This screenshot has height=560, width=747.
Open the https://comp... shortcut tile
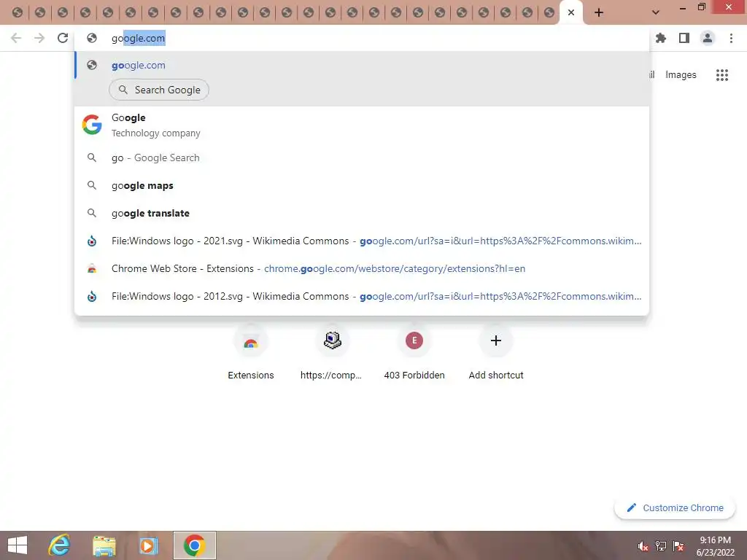point(332,352)
